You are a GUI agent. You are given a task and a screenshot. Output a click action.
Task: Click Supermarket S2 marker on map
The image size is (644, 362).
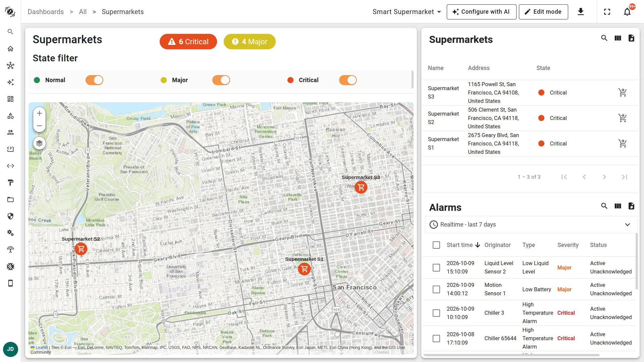(x=81, y=249)
